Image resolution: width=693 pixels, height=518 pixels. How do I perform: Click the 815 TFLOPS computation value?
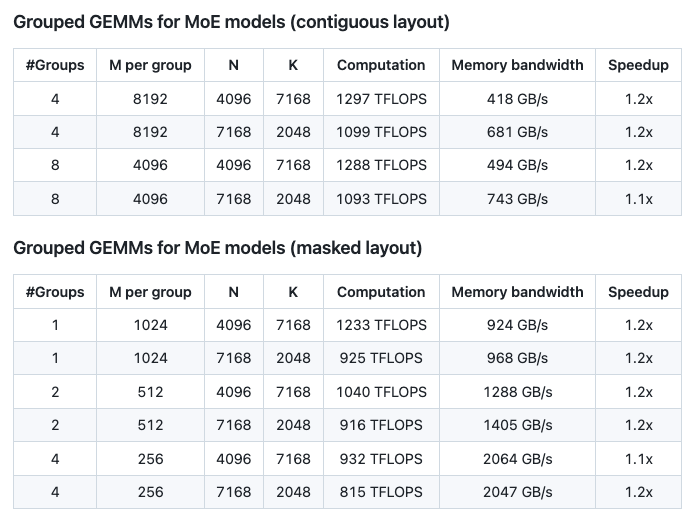(x=381, y=492)
